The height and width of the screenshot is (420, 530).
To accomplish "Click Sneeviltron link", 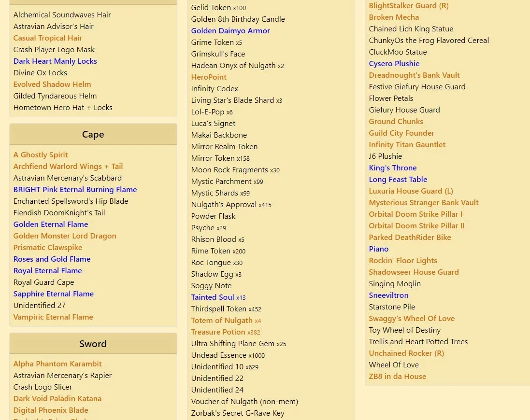I will [x=388, y=295].
